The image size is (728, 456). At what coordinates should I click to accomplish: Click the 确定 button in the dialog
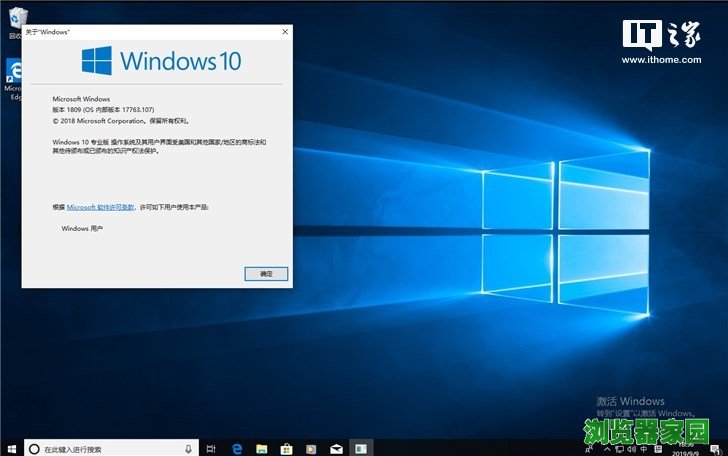266,273
